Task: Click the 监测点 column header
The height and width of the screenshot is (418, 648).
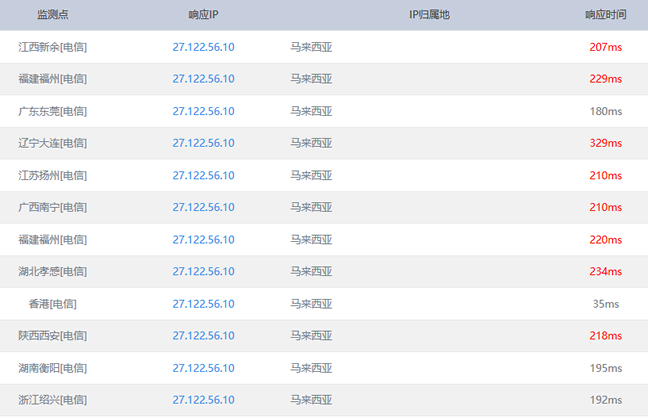Action: 52,15
